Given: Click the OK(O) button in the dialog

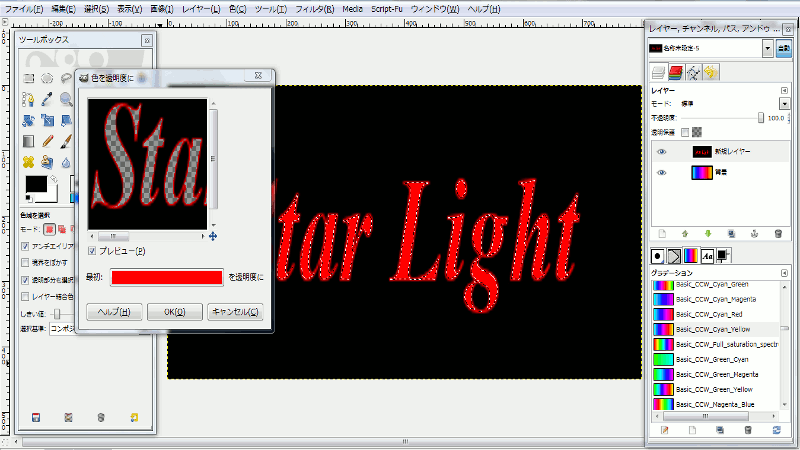Looking at the screenshot, I should [x=174, y=312].
